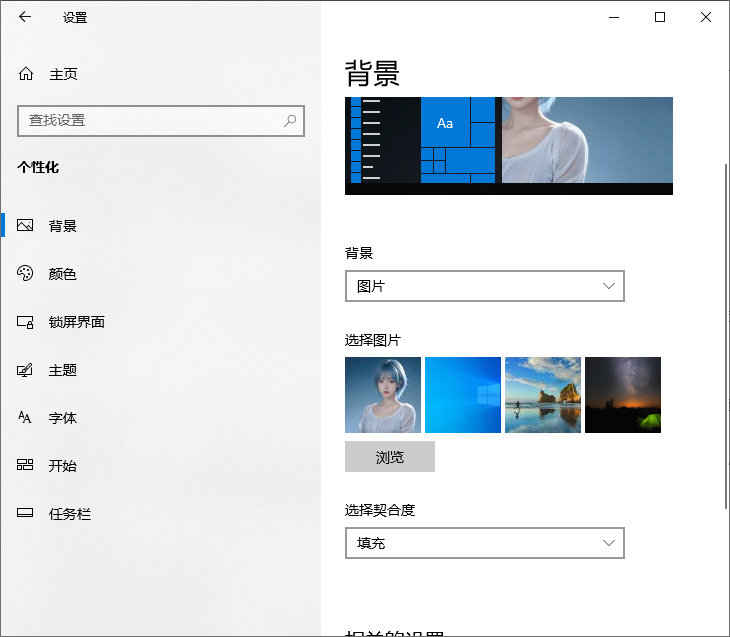Choose the Windows blue logo wallpaper
The width and height of the screenshot is (730, 637).
(x=463, y=395)
